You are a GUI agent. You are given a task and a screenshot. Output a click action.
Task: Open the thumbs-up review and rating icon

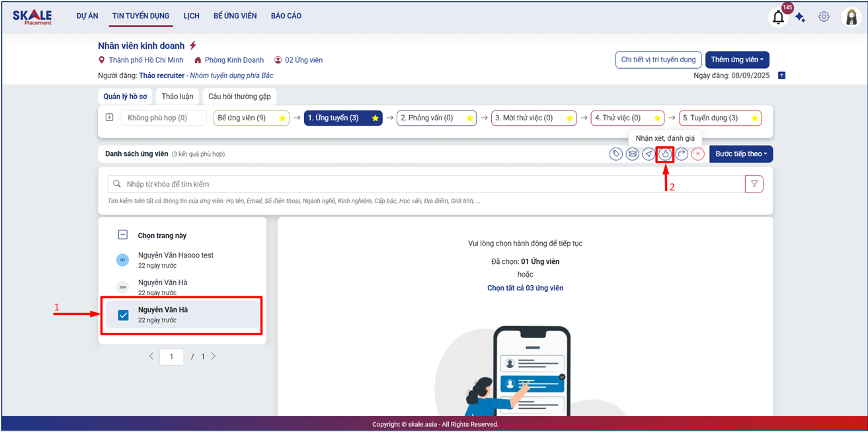[x=665, y=154]
